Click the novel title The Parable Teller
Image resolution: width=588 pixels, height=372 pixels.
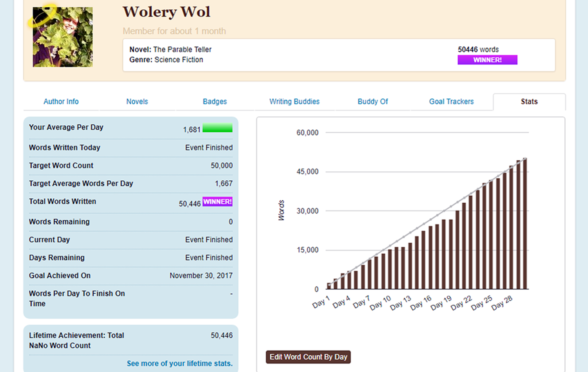coord(182,49)
